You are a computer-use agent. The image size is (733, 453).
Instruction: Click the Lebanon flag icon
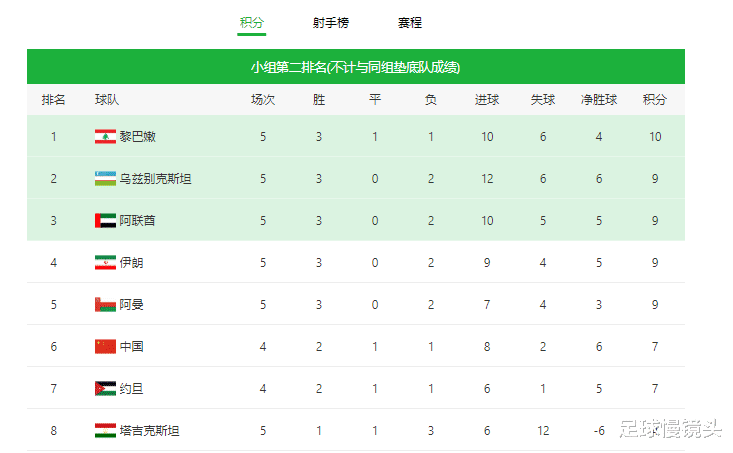[x=105, y=137]
